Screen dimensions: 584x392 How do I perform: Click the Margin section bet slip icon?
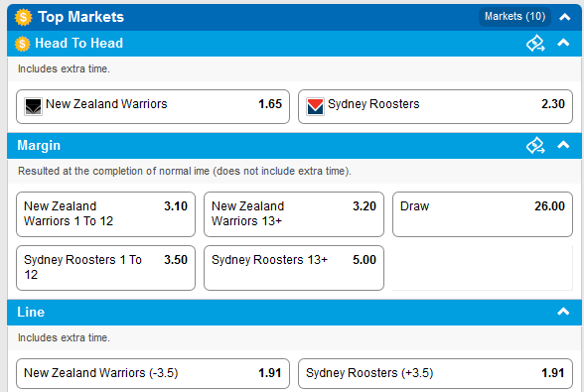[x=535, y=146]
